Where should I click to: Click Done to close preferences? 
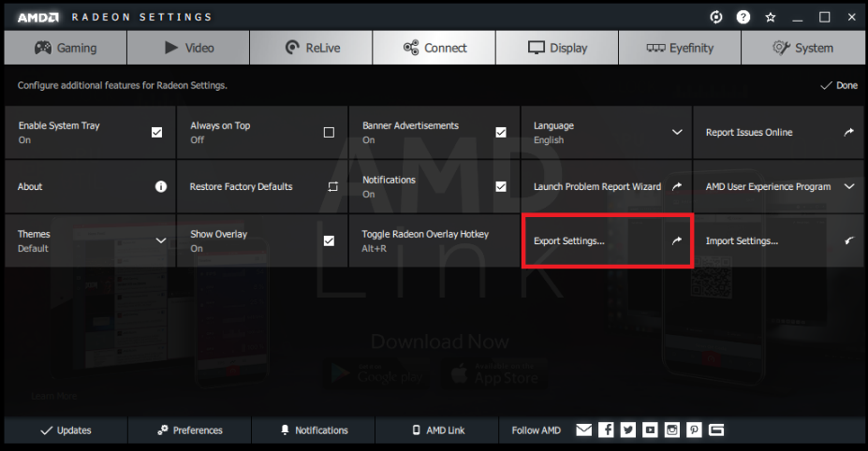[839, 85]
